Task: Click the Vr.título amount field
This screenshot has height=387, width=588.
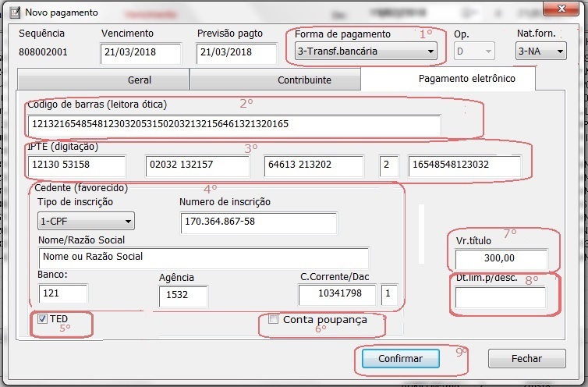Action: click(x=501, y=259)
